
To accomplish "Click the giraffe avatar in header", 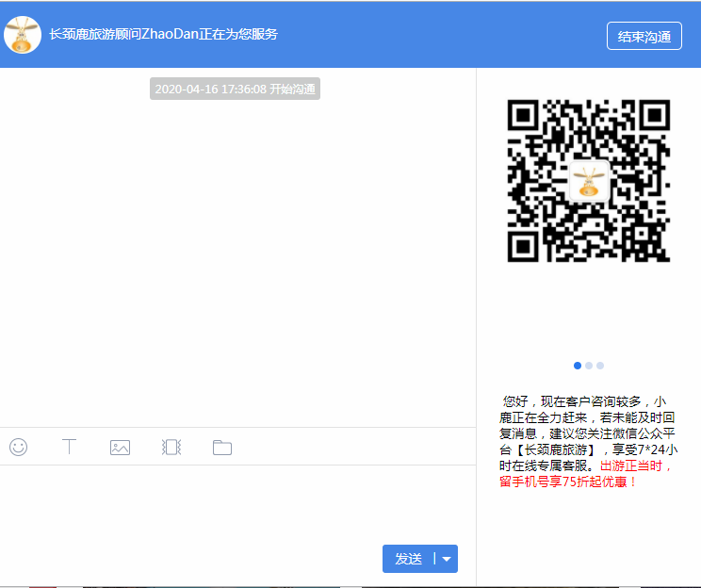I will point(23,35).
